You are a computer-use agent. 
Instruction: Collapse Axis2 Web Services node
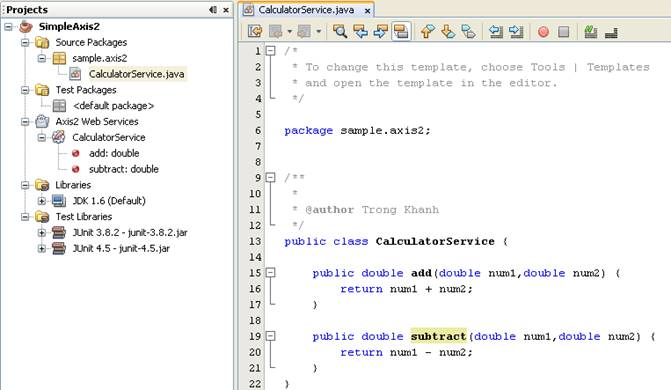point(25,122)
